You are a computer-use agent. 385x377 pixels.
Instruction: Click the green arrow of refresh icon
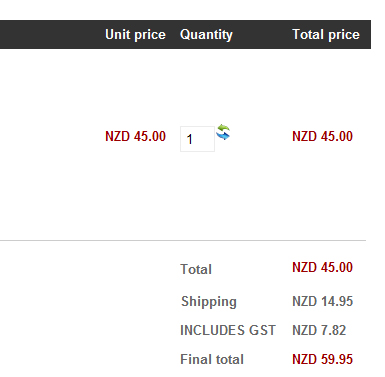(224, 128)
